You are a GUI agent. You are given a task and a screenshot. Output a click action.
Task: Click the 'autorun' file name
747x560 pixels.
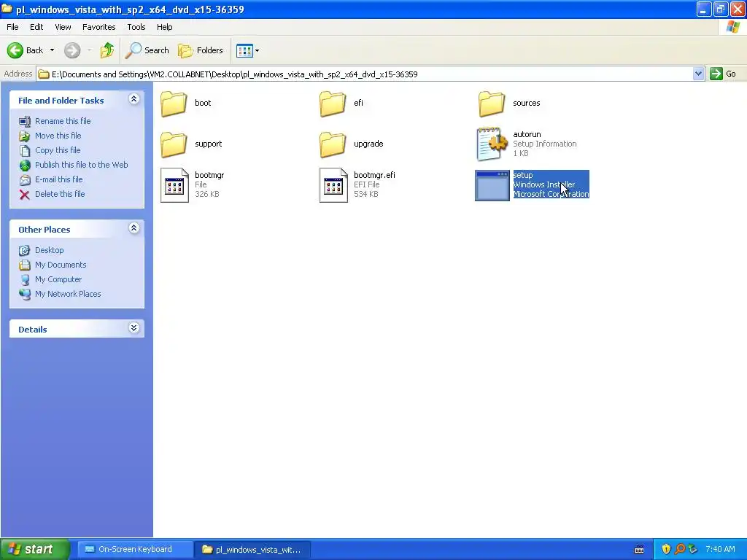point(527,134)
